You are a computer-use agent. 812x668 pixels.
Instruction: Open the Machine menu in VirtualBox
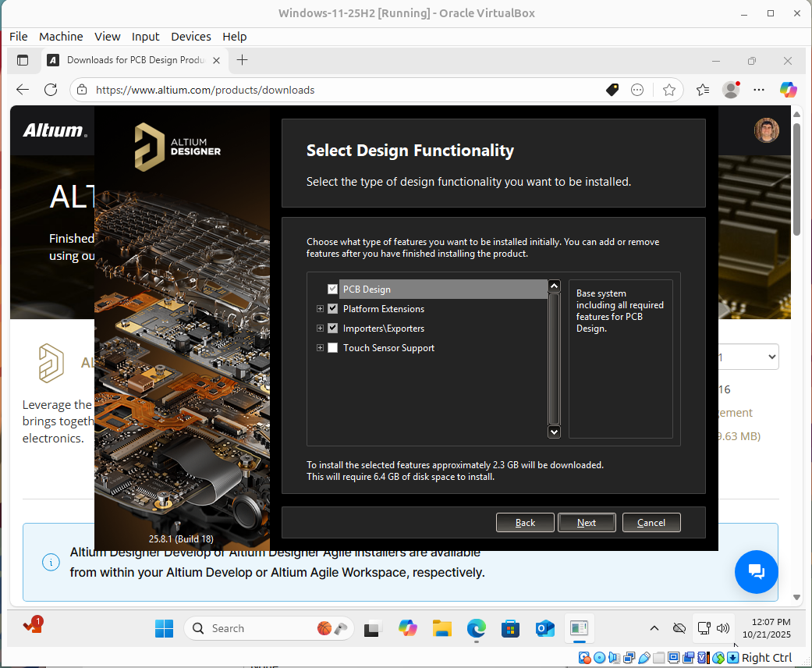point(60,36)
